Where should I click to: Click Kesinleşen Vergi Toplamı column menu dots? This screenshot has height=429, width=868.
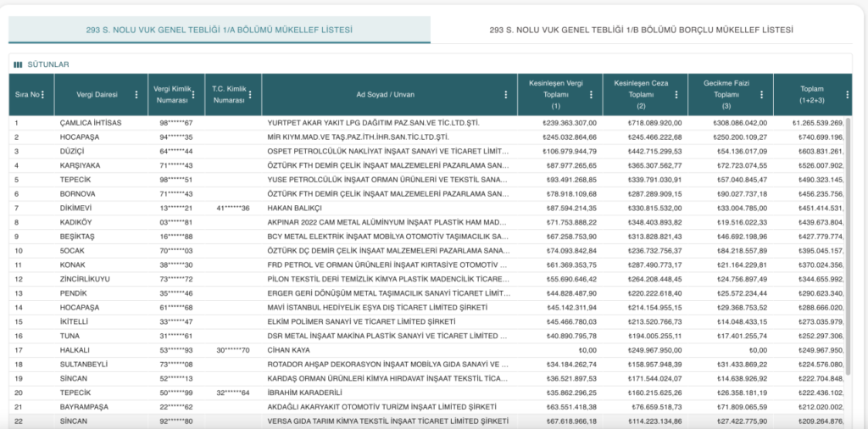(x=592, y=94)
